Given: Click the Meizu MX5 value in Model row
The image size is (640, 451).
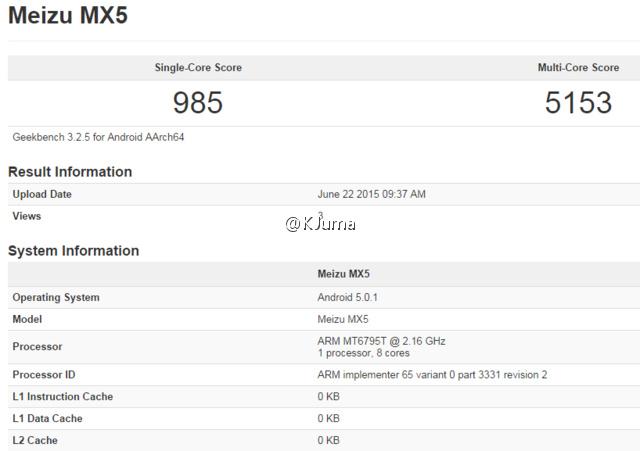Looking at the screenshot, I should 343,319.
